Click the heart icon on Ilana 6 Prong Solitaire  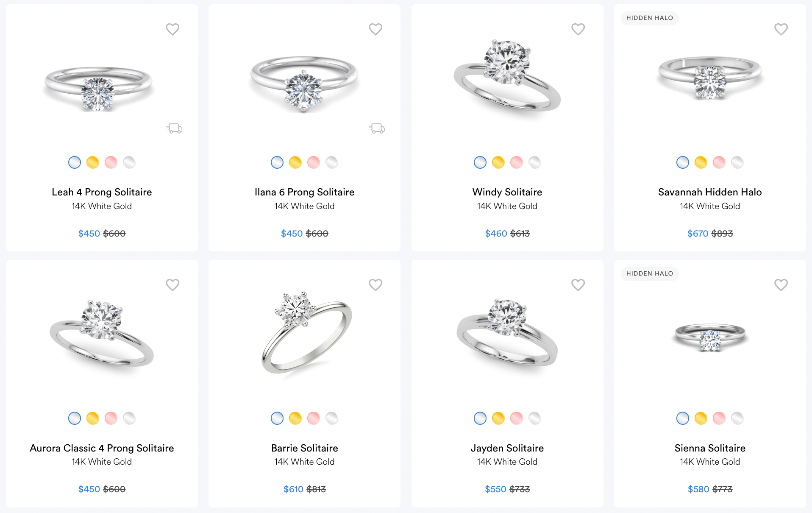pyautogui.click(x=375, y=29)
